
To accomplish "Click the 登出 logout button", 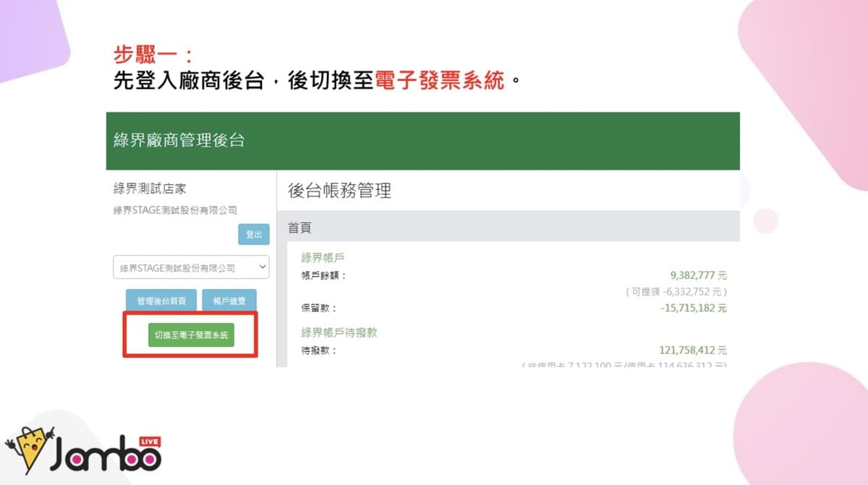I will [x=254, y=235].
